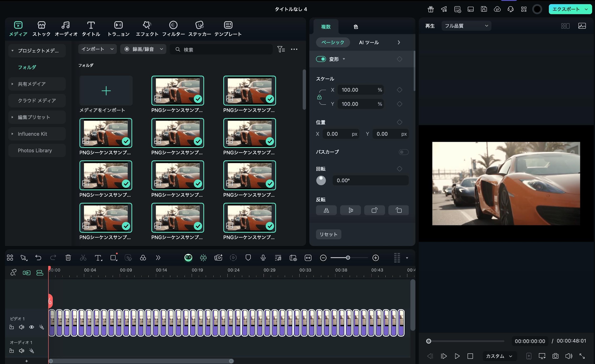
Task: Click the crop tool in timeline toolbar
Action: click(114, 258)
